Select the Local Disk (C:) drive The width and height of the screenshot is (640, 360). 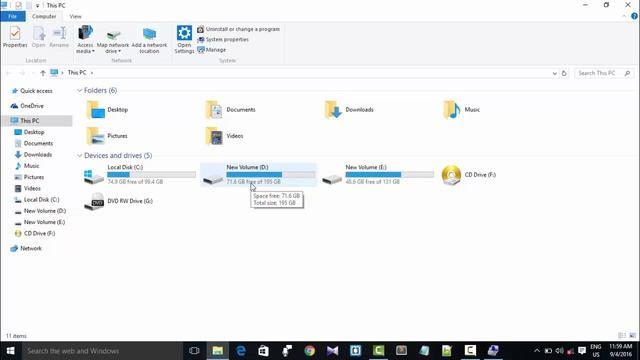139,175
